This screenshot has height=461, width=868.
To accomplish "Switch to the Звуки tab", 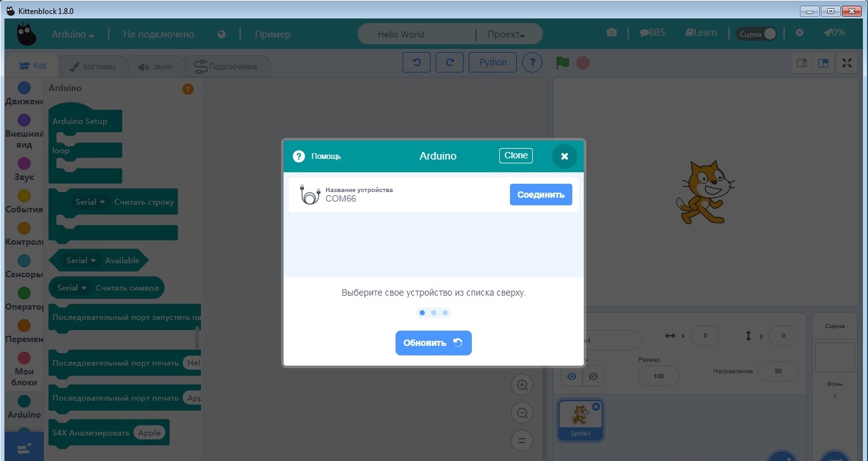I will point(156,66).
